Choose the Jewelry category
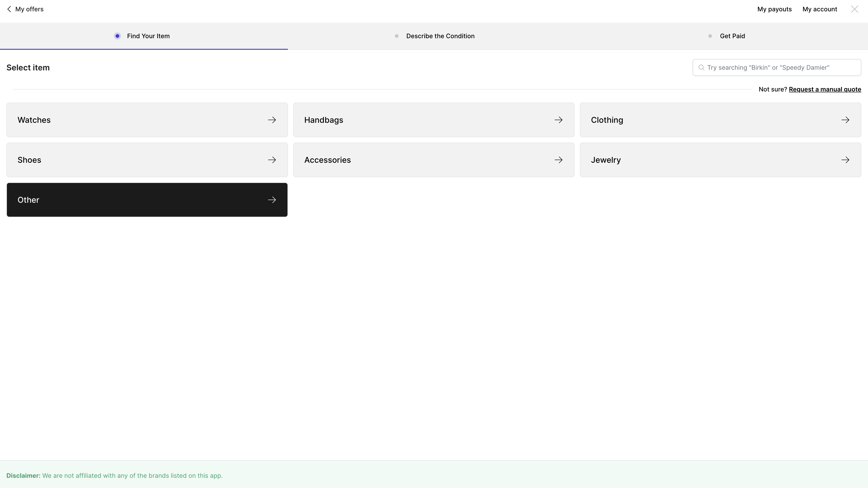The width and height of the screenshot is (868, 488). click(x=720, y=160)
